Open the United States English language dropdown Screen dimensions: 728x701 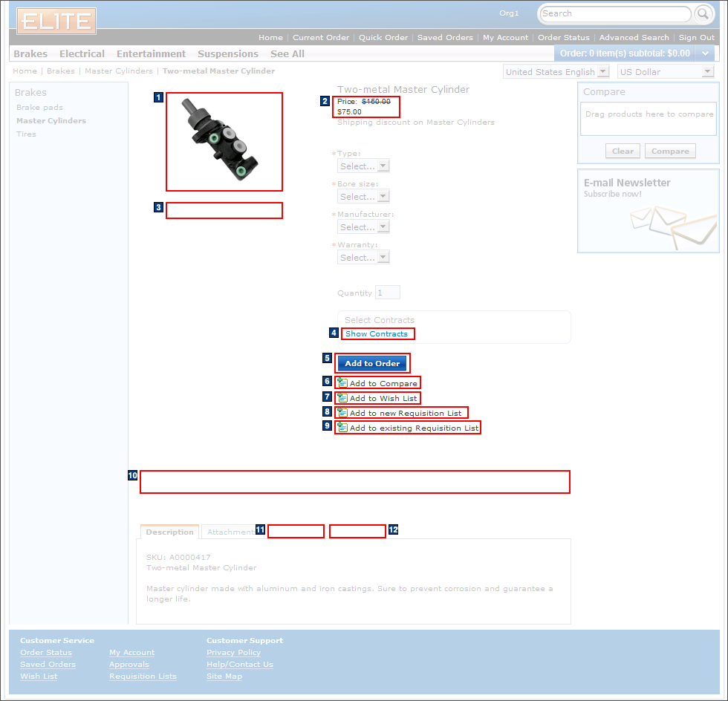[x=556, y=71]
